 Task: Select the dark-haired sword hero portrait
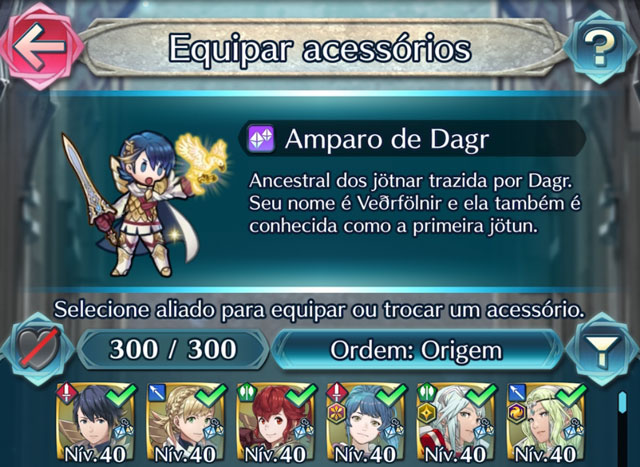[x=96, y=424]
